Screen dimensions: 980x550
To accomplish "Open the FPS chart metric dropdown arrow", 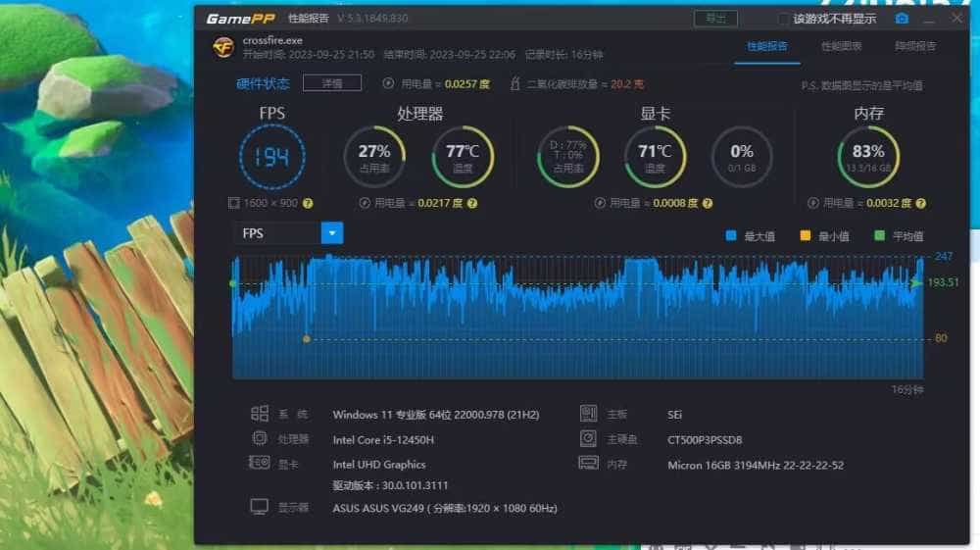I will click(x=333, y=233).
